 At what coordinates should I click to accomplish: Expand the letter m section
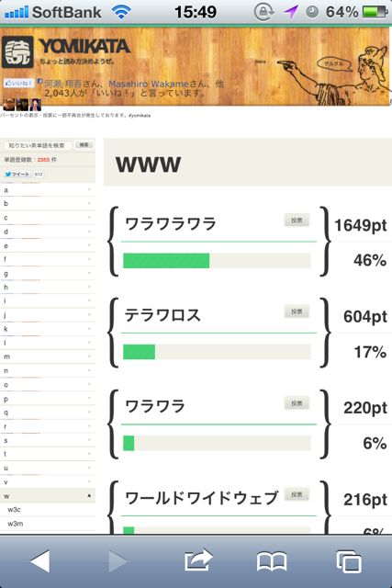coord(48,356)
